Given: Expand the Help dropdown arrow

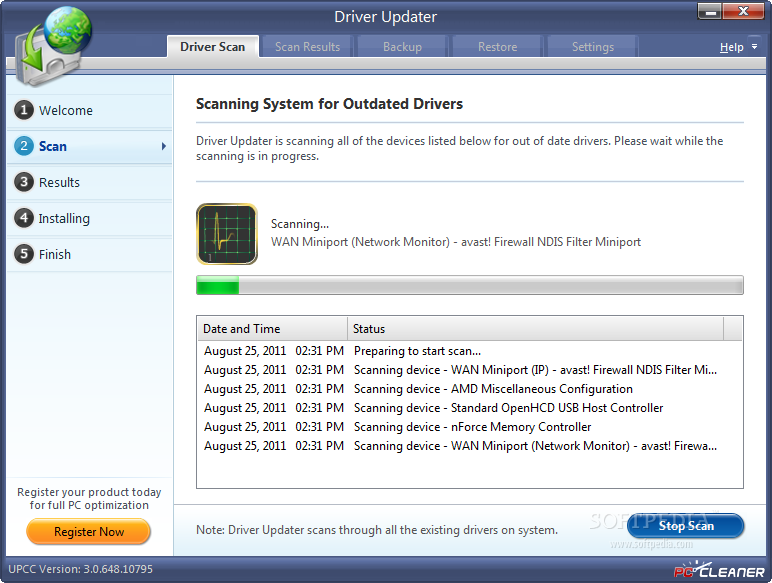Looking at the screenshot, I should [754, 47].
